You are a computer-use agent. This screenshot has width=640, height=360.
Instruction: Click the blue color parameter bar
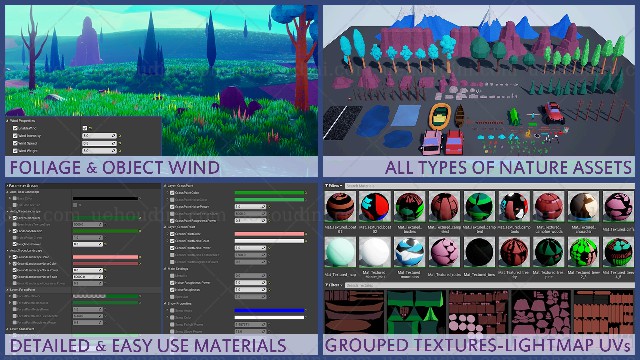pyautogui.click(x=269, y=311)
